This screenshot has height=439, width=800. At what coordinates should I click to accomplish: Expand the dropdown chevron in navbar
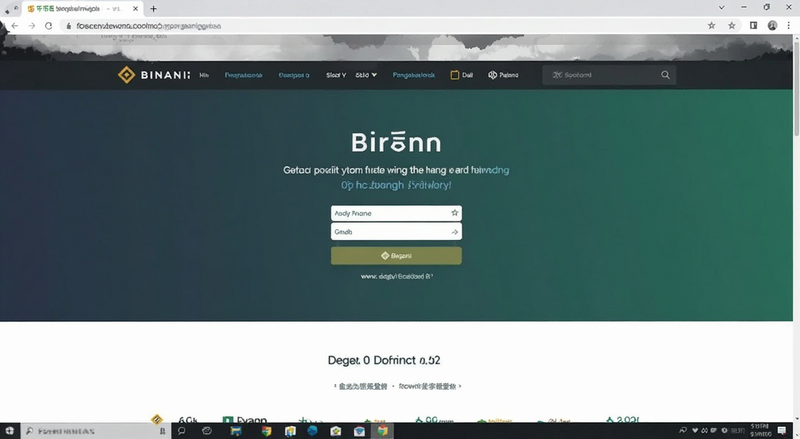click(374, 75)
